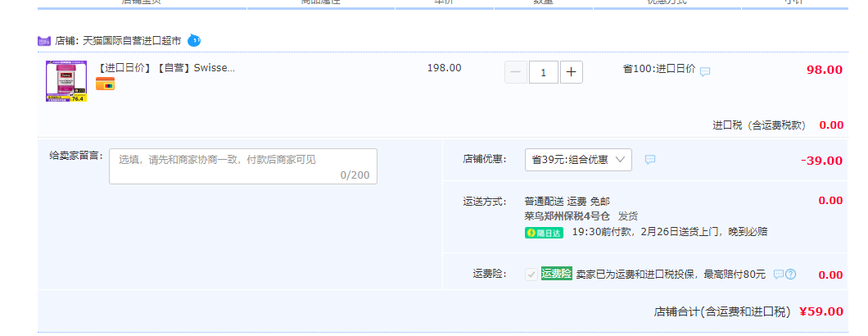The image size is (868, 336).
Task: Click 菜鸟郑州保税4号仓 warehouse text
Action: pyautogui.click(x=567, y=216)
